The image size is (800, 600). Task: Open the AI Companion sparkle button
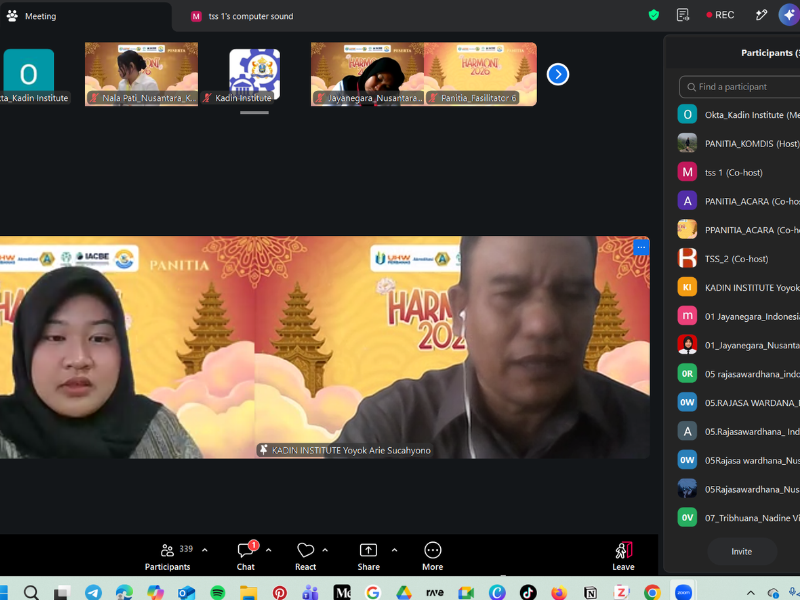(789, 15)
